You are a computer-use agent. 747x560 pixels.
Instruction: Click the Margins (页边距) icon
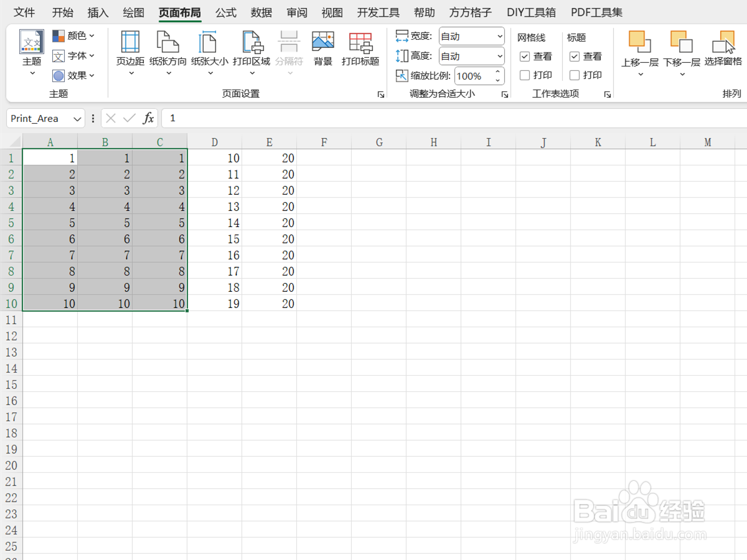131,42
